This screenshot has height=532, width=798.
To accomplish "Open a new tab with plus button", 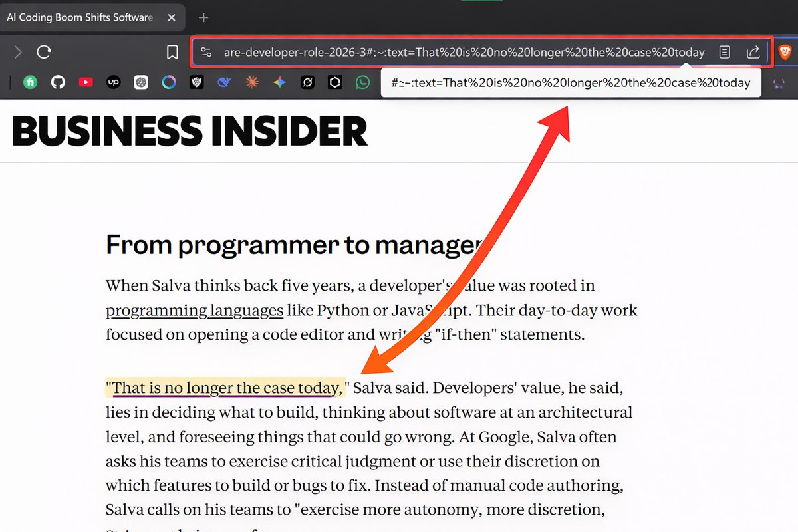I will 203,17.
